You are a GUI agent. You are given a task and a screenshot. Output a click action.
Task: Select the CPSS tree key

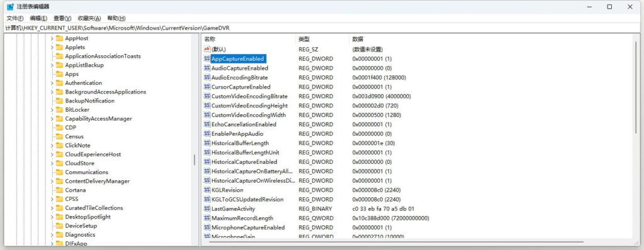click(72, 199)
